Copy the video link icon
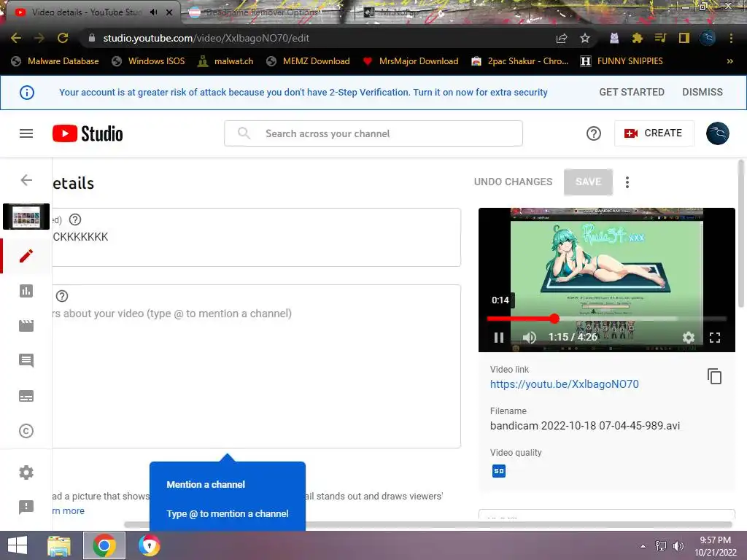The image size is (747, 560). tap(714, 377)
